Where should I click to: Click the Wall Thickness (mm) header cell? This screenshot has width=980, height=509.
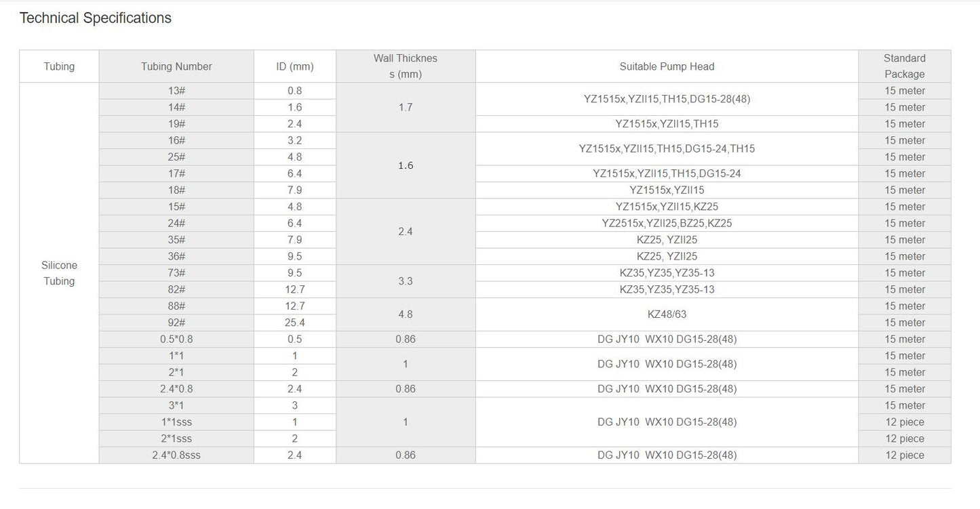point(406,66)
